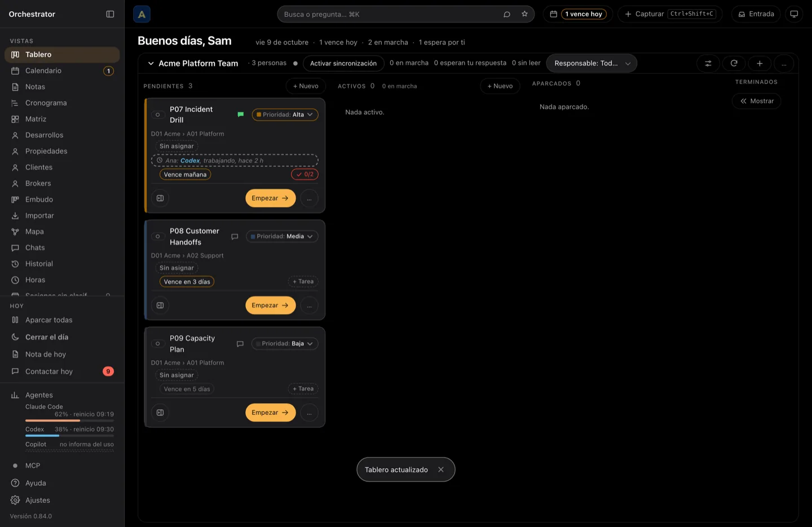Open the Prioridad: Alta dropdown
Viewport: 812px width, 527px height.
point(285,114)
